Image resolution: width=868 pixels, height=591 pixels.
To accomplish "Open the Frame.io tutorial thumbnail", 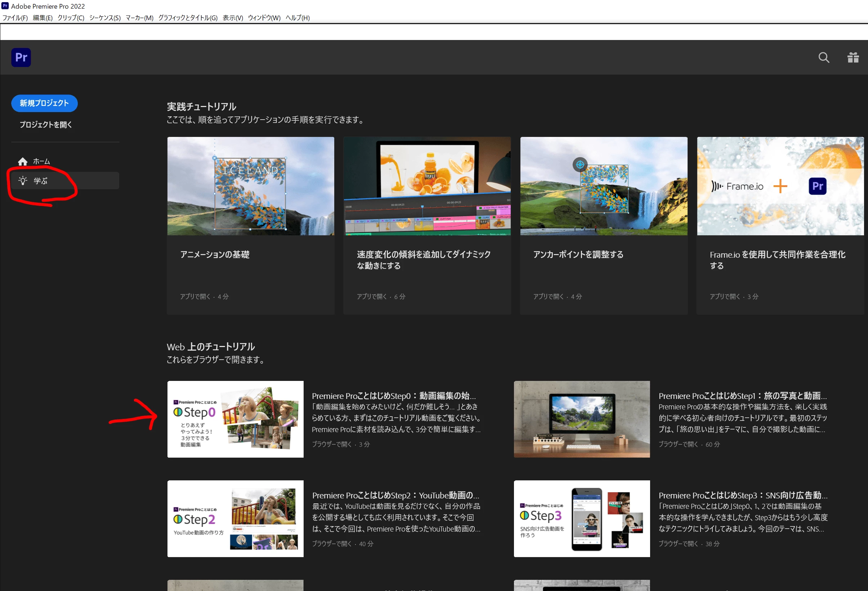I will coord(780,186).
